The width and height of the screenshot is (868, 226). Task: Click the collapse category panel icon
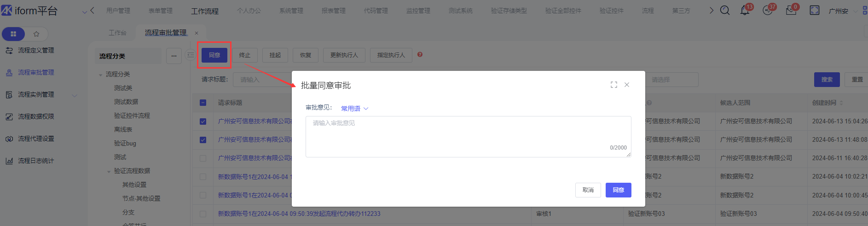click(191, 55)
